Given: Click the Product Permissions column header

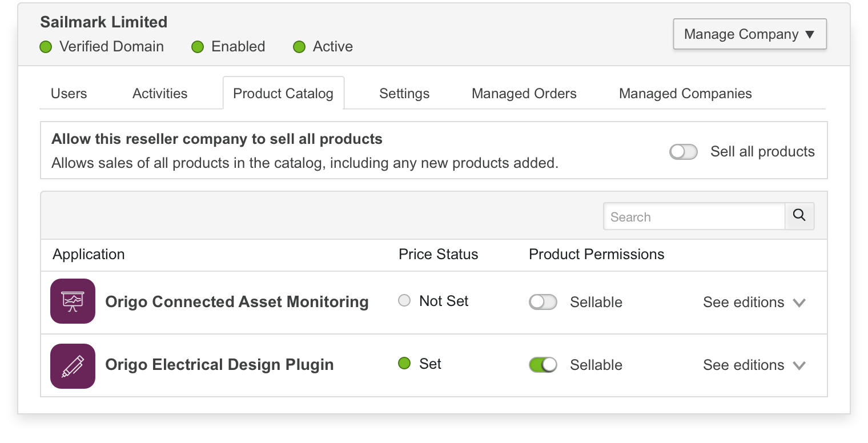Looking at the screenshot, I should [597, 254].
